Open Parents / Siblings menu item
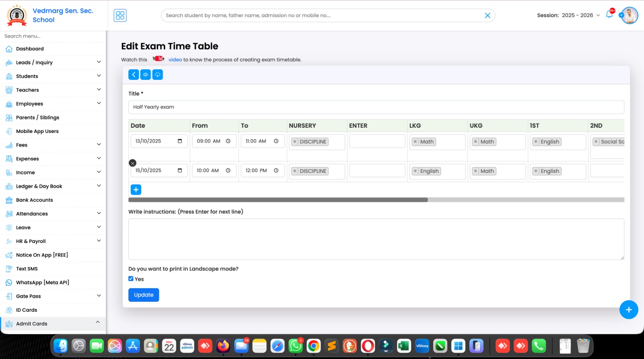Viewport: 644px width, 359px height. click(x=53, y=117)
